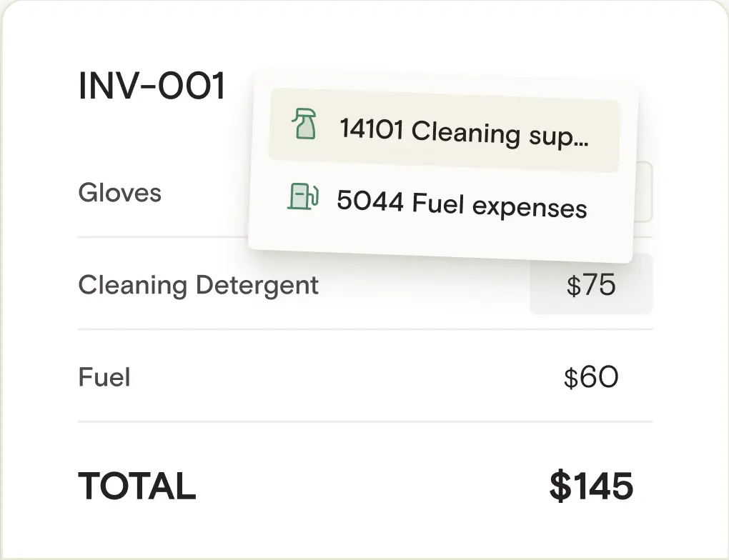Screen dimensions: 729x560
Task: Select the Cleaning Detergent line item label
Action: pyautogui.click(x=198, y=285)
